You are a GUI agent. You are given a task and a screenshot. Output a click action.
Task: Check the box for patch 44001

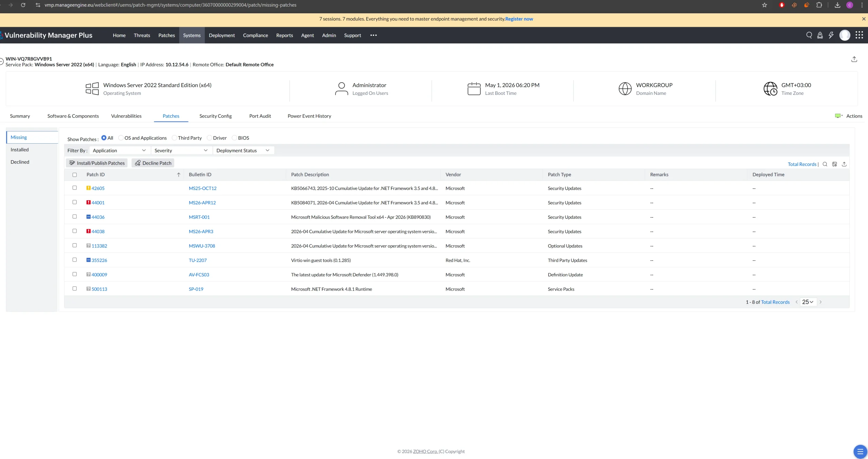click(x=75, y=202)
